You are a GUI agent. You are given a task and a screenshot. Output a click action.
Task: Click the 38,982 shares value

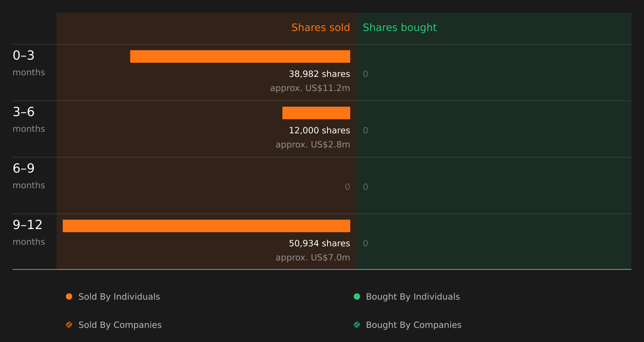[x=320, y=74]
